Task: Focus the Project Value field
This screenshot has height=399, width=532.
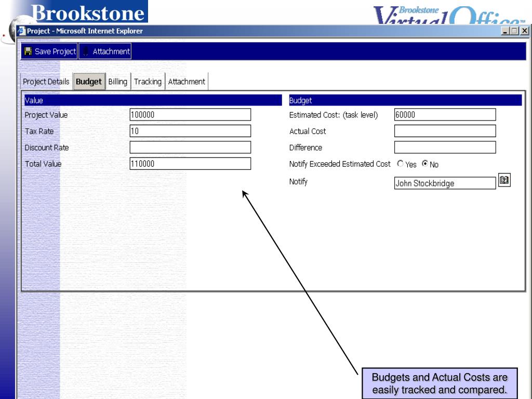Action: (190, 115)
